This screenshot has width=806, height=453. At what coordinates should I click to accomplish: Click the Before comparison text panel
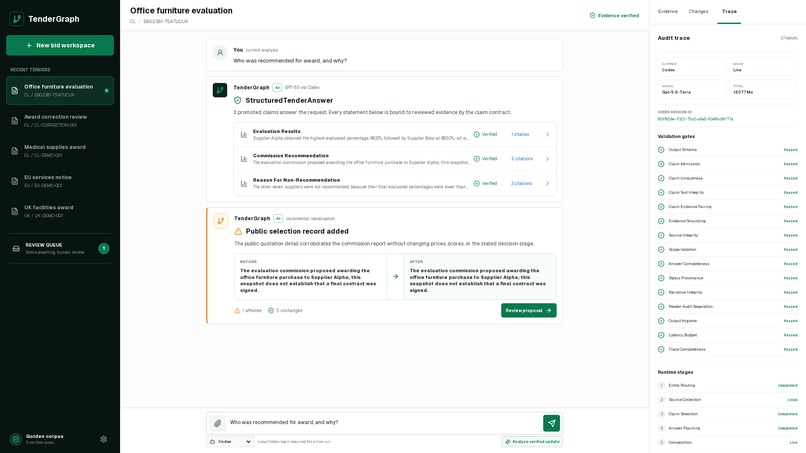click(310, 277)
